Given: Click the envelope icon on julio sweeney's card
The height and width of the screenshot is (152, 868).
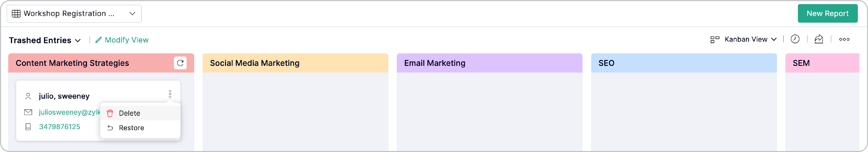Looking at the screenshot, I should click(x=28, y=112).
